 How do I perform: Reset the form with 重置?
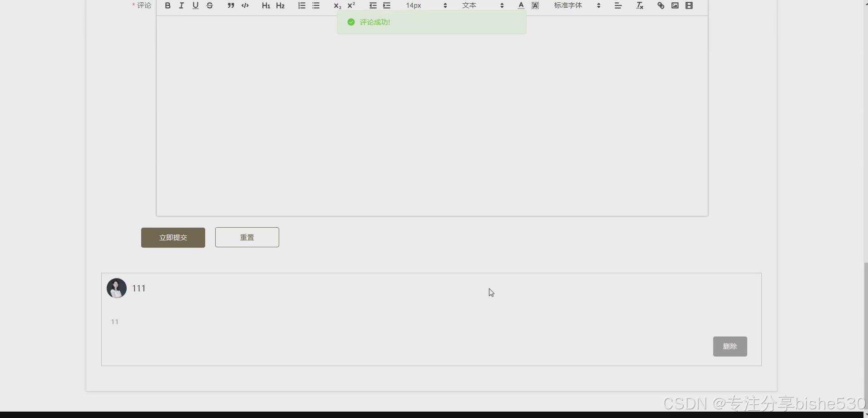click(x=247, y=237)
